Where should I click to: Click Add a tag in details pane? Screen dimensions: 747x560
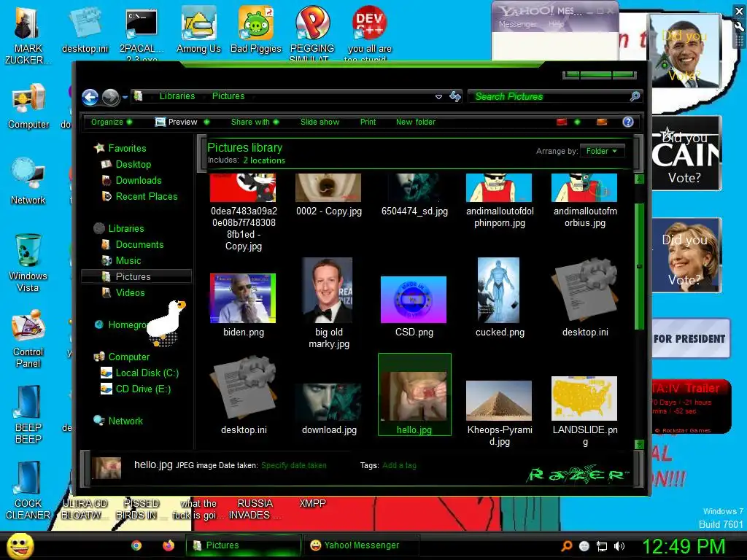click(x=399, y=465)
